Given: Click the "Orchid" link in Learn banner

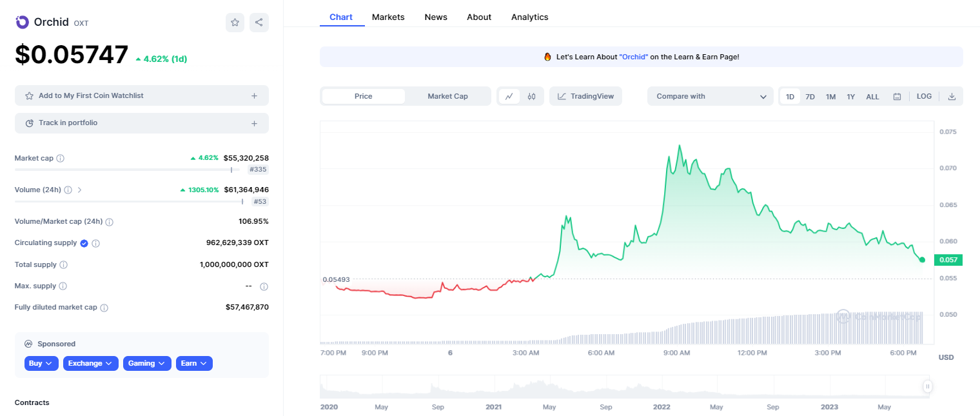Looking at the screenshot, I should click(634, 57).
